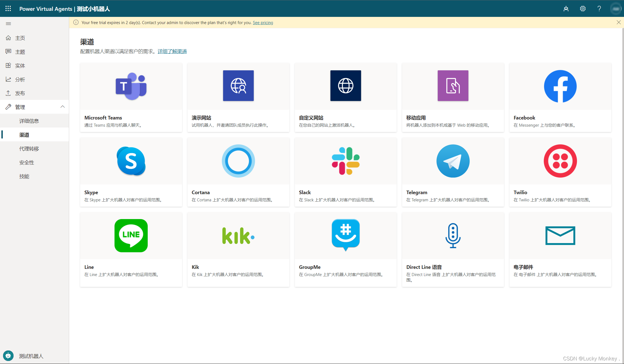Click the Cortana ring icon
The width and height of the screenshot is (624, 364).
(x=238, y=161)
